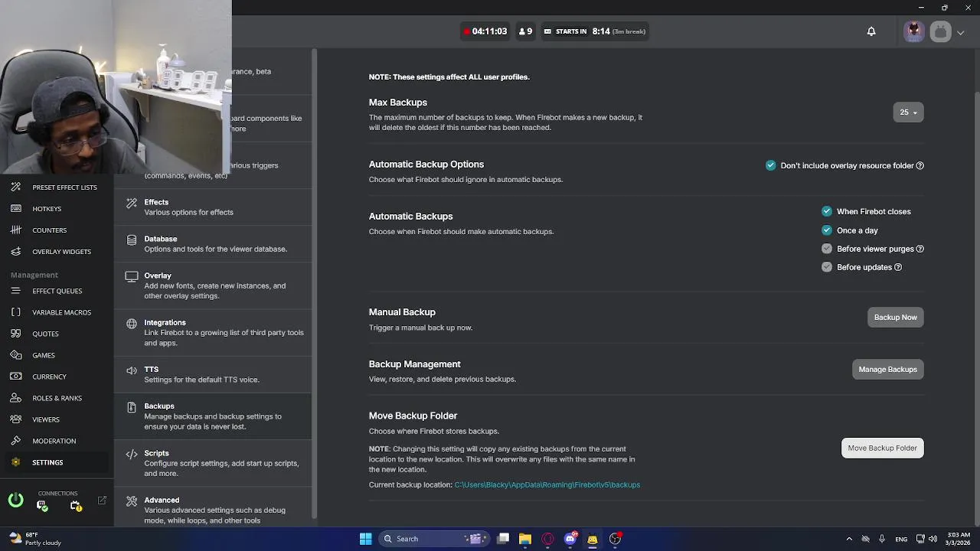Show hidden system tray icons chevron
This screenshot has height=551, width=980.
pos(848,539)
